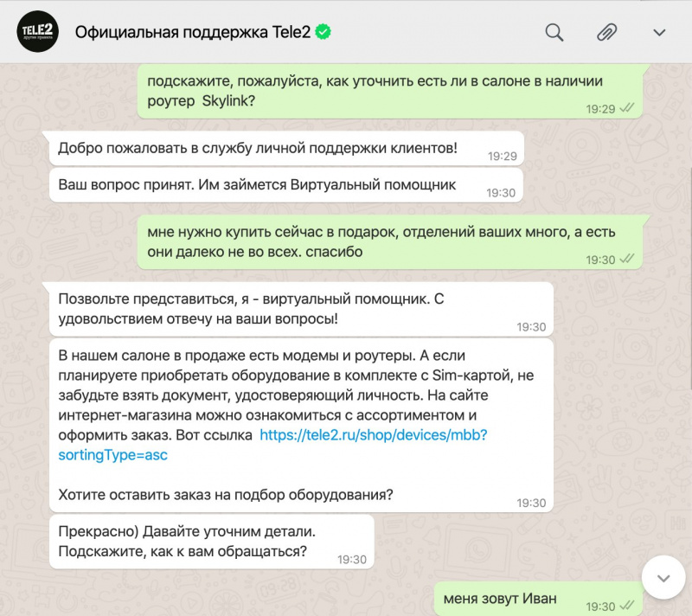Click the green verified badge

coord(323,32)
